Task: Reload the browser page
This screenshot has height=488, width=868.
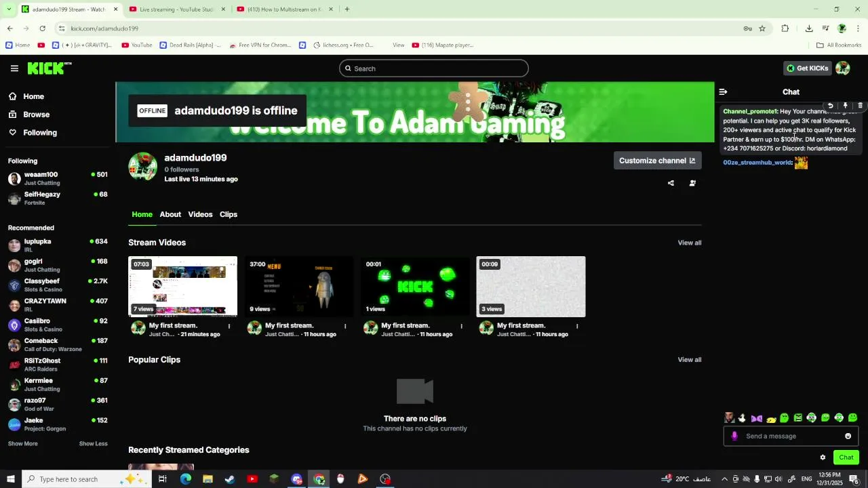Action: 42,28
